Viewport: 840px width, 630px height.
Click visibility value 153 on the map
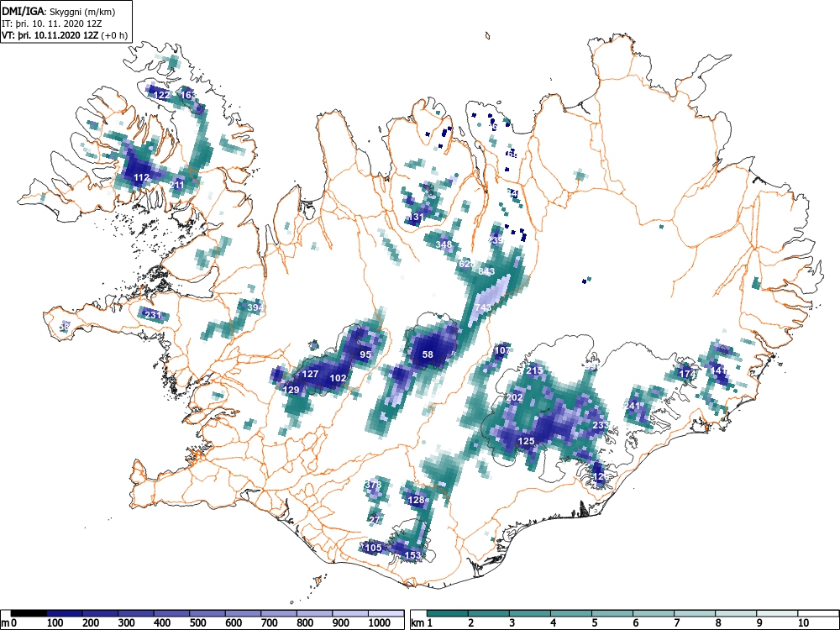click(x=412, y=555)
